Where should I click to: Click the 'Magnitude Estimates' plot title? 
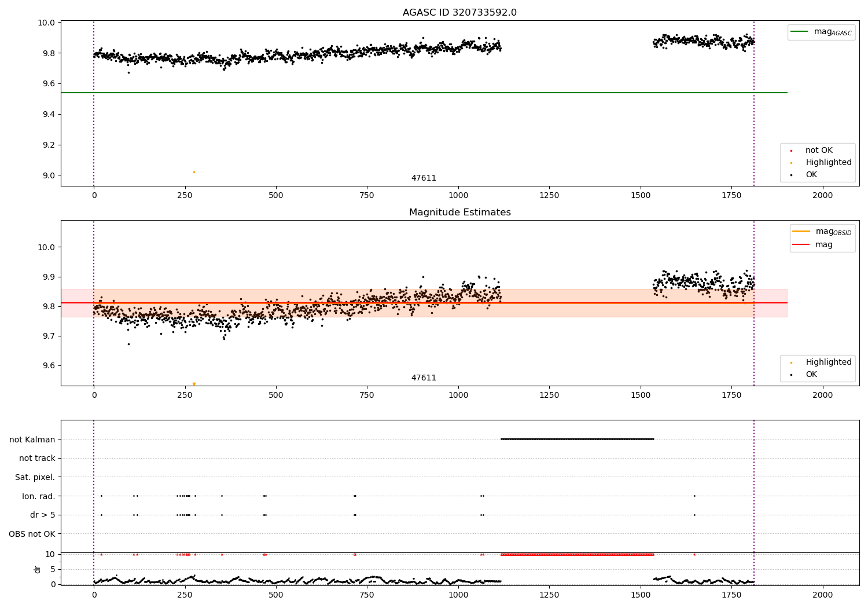tap(459, 213)
